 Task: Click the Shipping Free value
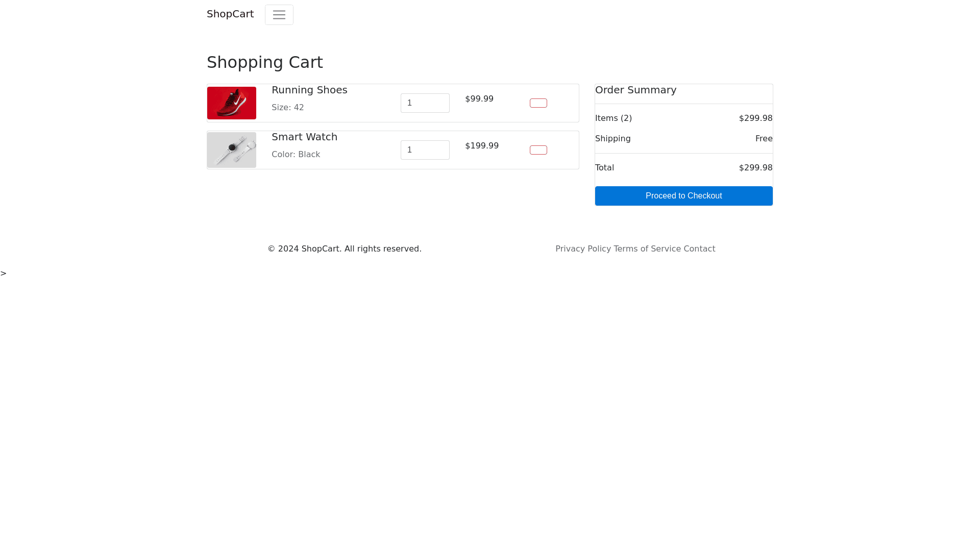[764, 139]
